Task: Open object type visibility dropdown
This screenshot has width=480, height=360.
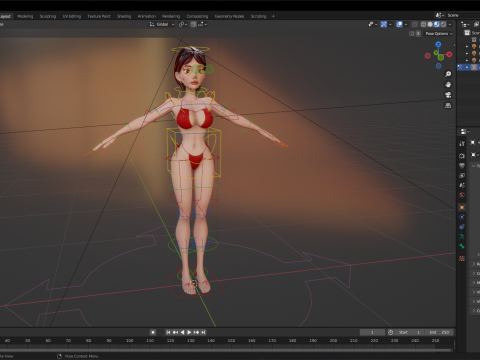Action: [372, 24]
